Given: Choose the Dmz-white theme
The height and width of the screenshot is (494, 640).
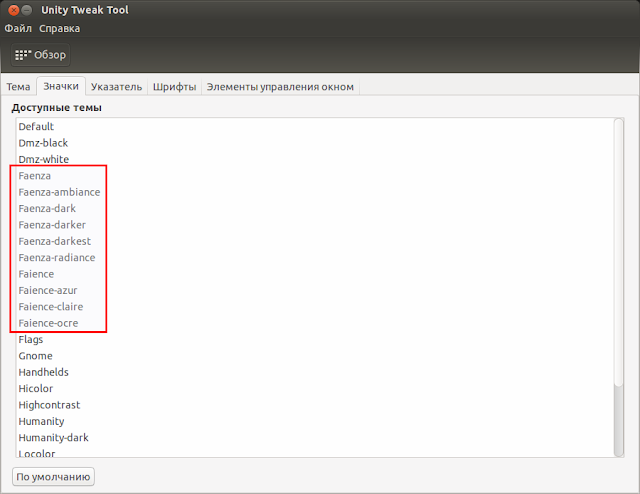Looking at the screenshot, I should [x=315, y=159].
